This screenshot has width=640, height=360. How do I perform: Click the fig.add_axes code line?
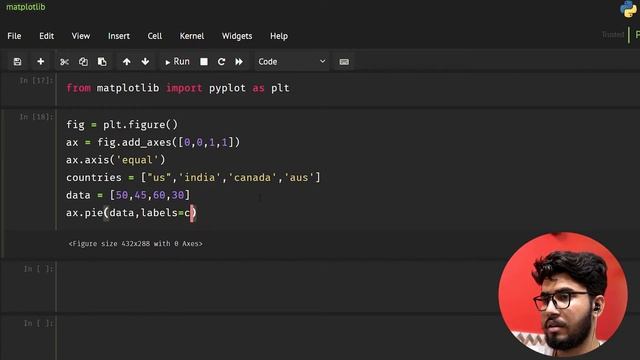point(153,142)
